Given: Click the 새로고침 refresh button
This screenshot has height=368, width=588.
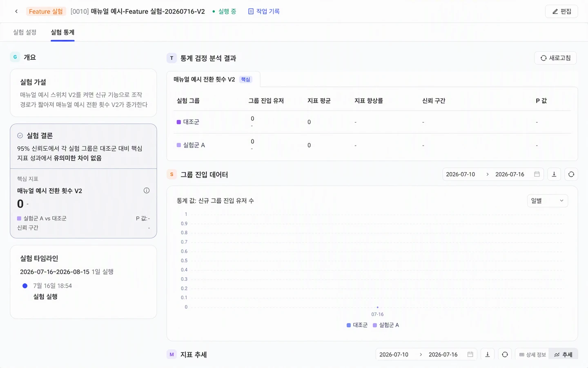Looking at the screenshot, I should (555, 58).
